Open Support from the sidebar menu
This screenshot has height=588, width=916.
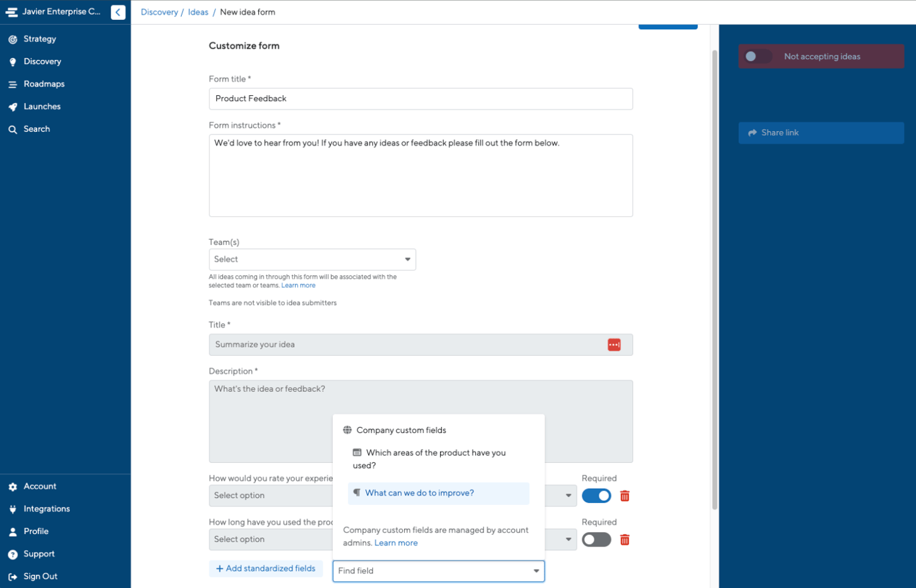(x=39, y=553)
